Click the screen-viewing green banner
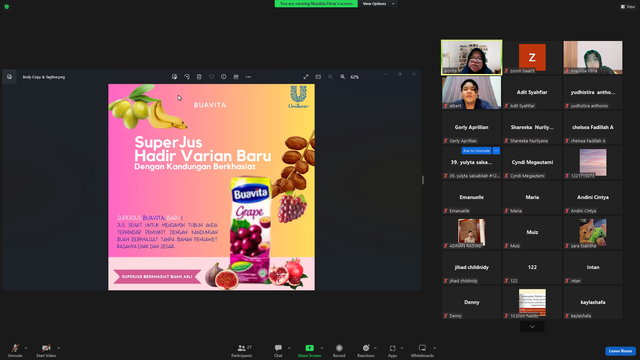 pyautogui.click(x=316, y=4)
